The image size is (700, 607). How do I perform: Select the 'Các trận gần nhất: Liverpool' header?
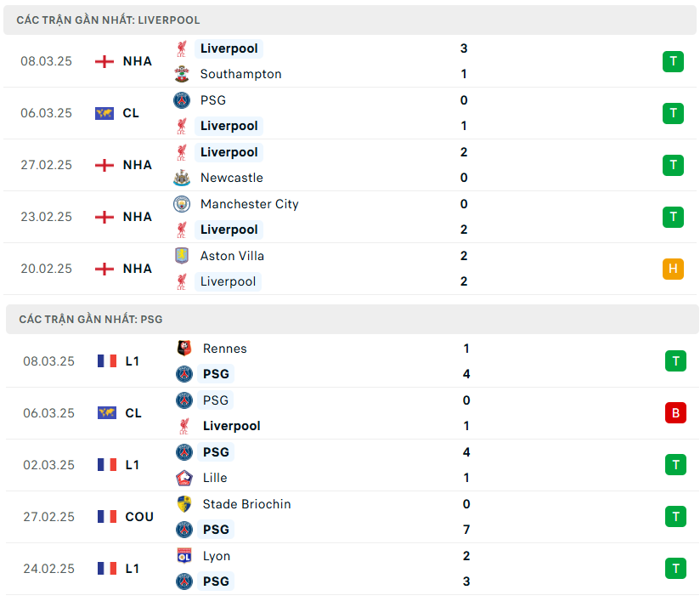coord(108,20)
